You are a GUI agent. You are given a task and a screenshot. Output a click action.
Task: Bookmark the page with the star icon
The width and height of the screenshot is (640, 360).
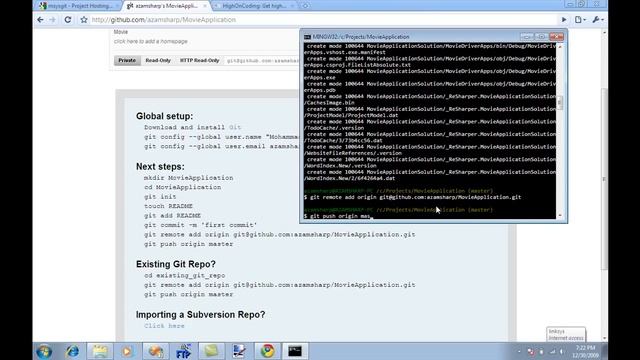click(84, 20)
